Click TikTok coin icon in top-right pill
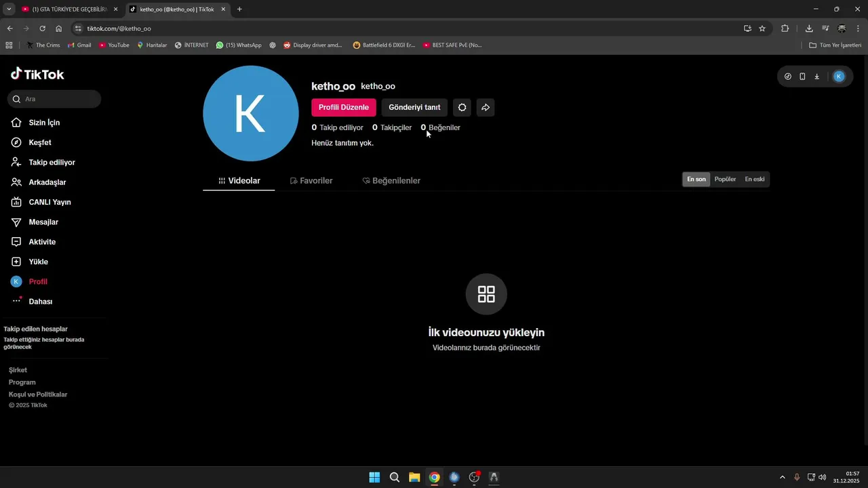868x488 pixels. pos(788,77)
